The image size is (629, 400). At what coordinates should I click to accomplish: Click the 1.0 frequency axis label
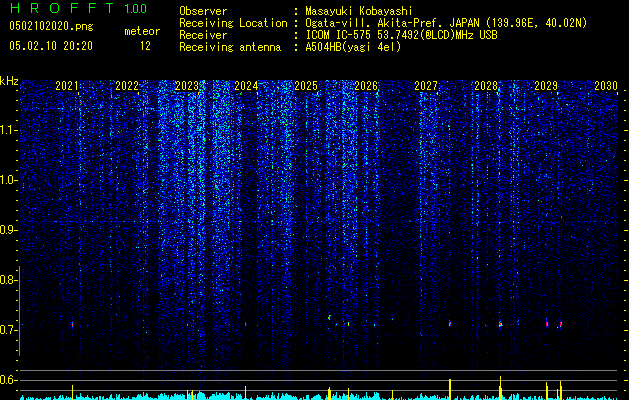coord(9,180)
